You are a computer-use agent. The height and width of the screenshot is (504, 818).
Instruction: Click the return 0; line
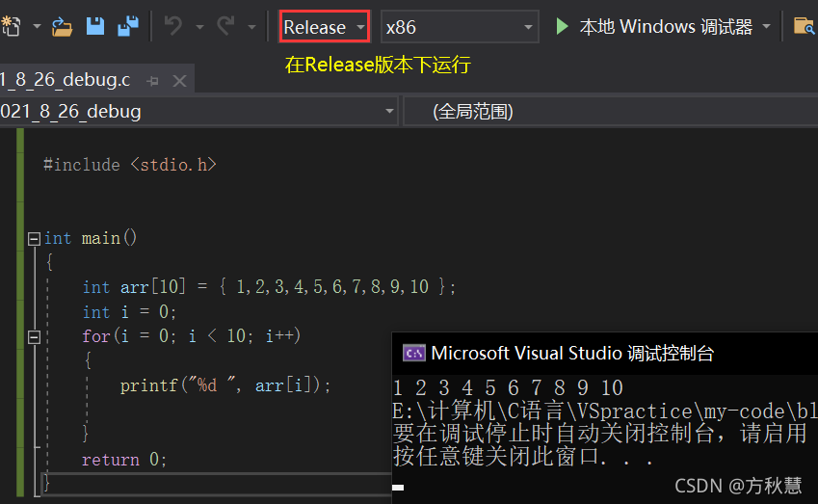(124, 460)
